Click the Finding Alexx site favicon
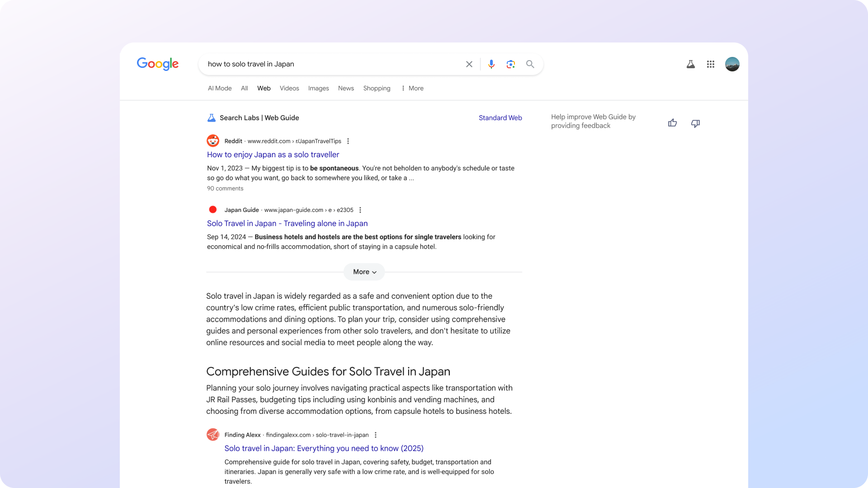The height and width of the screenshot is (488, 868). pos(212,434)
